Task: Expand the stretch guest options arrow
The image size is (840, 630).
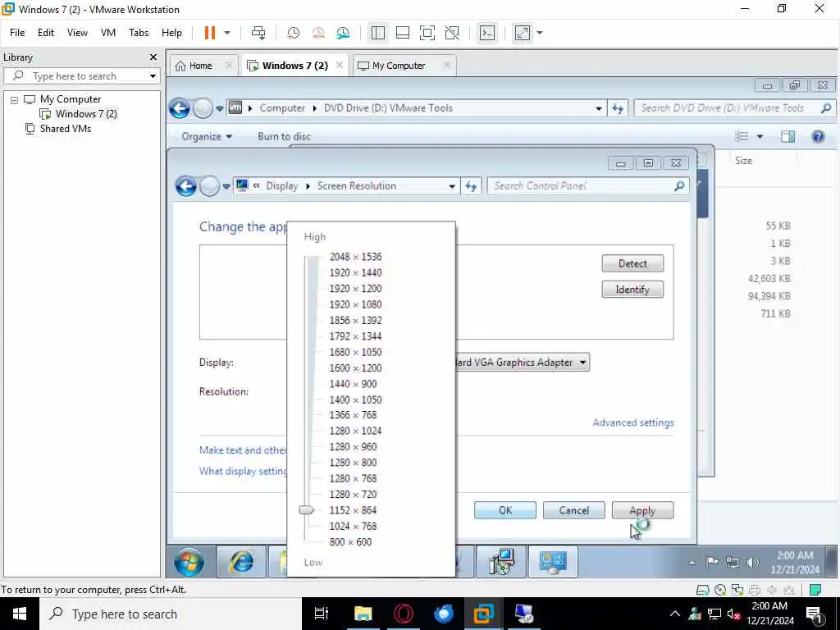Action: (x=540, y=33)
